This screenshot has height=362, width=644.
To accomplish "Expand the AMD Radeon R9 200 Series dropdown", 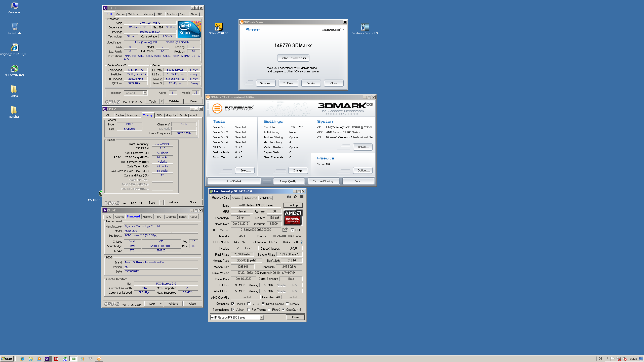I will 262,318.
